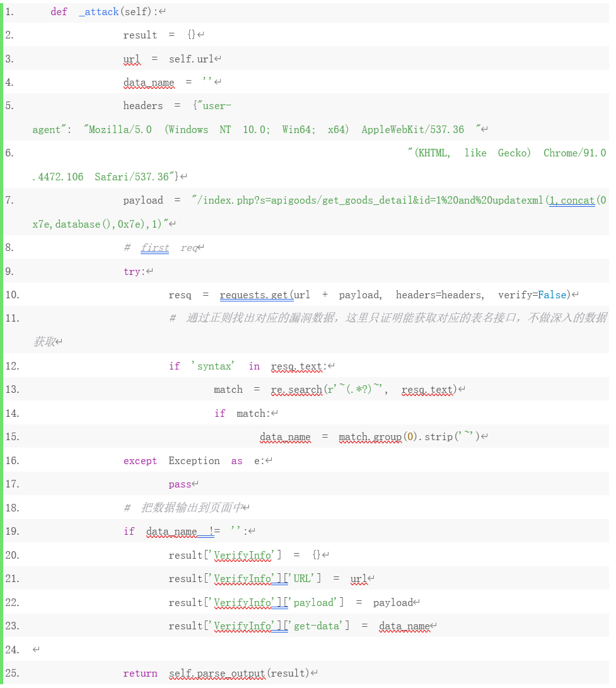This screenshot has width=616, height=688.
Task: Click 'Chrome/91.0' on line 6
Action: coord(575,153)
